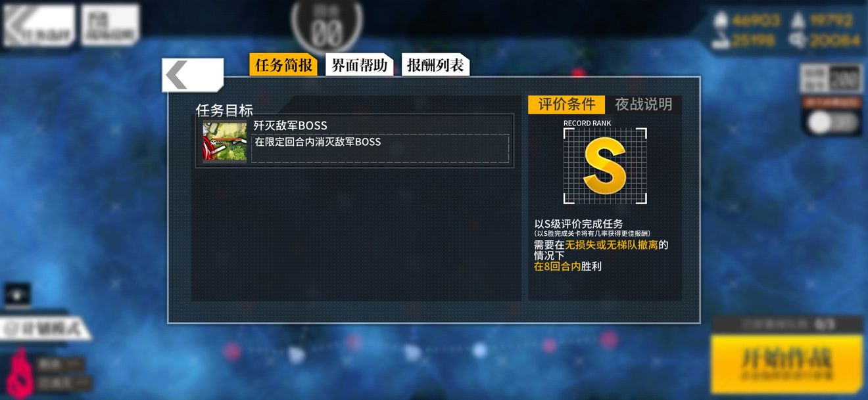Screen dimensions: 868x400
Task: Start the battle with the yellow 开始作战 button
Action: point(786,363)
